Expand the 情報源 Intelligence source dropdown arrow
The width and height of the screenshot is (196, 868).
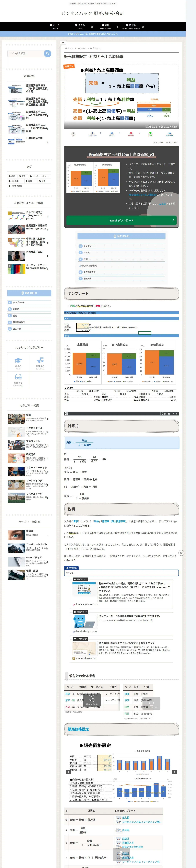tap(143, 27)
